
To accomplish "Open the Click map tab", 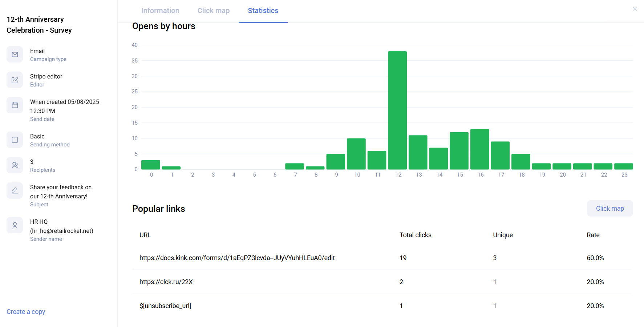I will [214, 11].
